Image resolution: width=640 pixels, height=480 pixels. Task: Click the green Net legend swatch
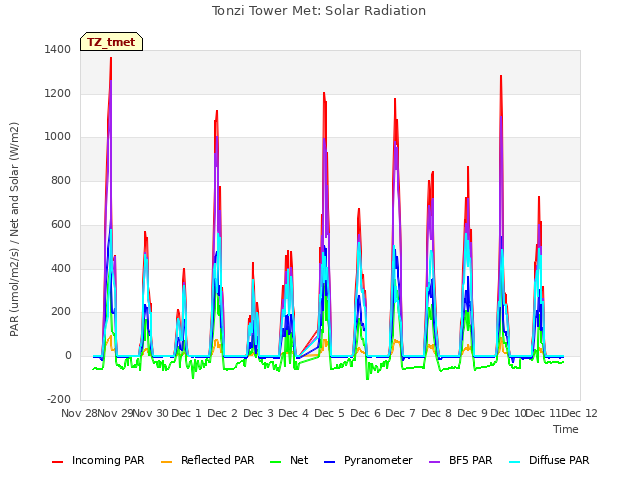pos(276,462)
